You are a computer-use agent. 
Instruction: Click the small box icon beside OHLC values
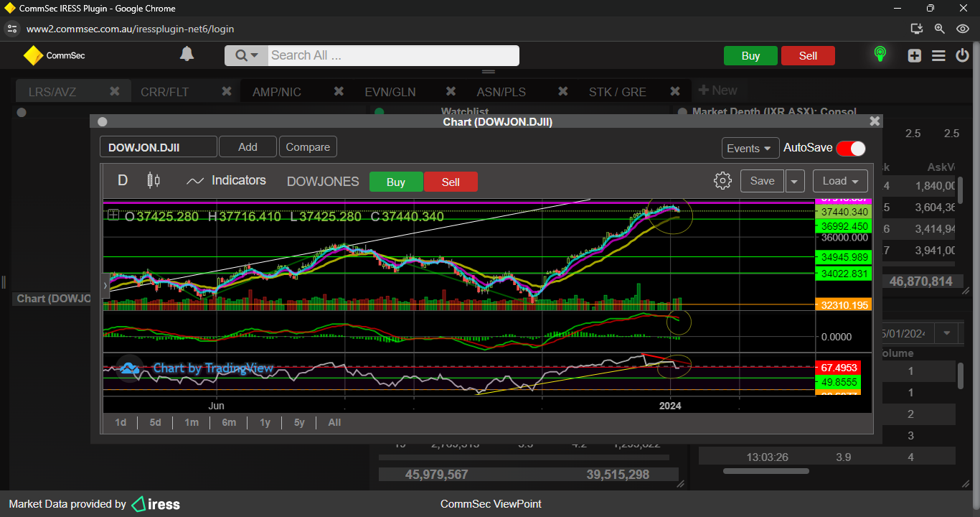tap(113, 215)
